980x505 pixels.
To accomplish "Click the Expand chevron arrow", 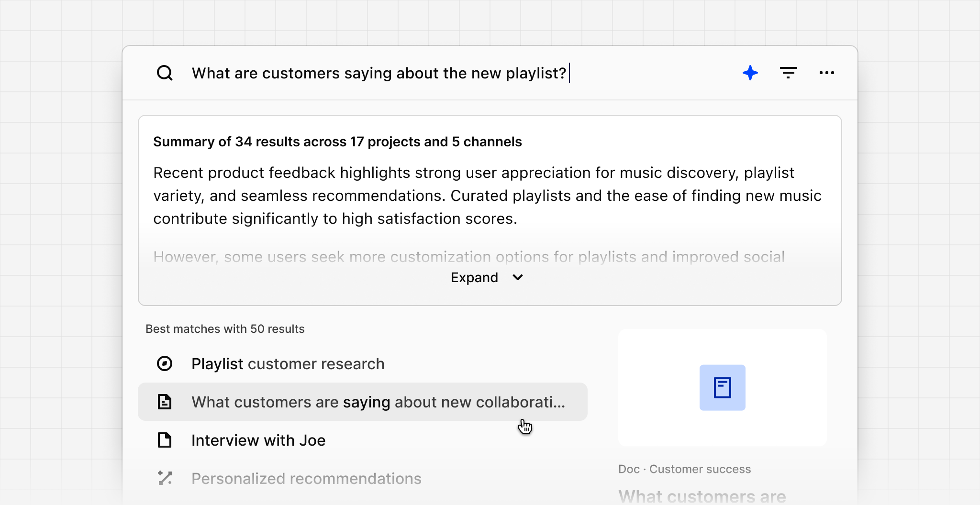I will pyautogui.click(x=517, y=277).
